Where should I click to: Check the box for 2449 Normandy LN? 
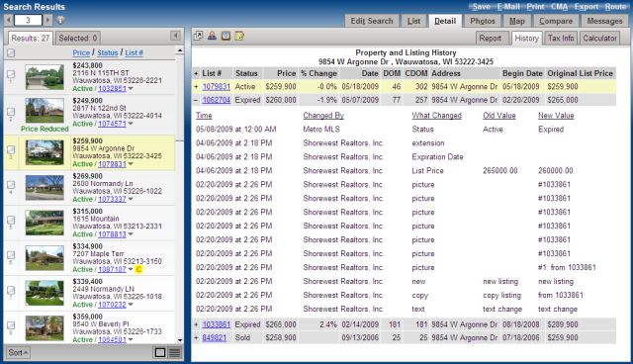pos(11,290)
